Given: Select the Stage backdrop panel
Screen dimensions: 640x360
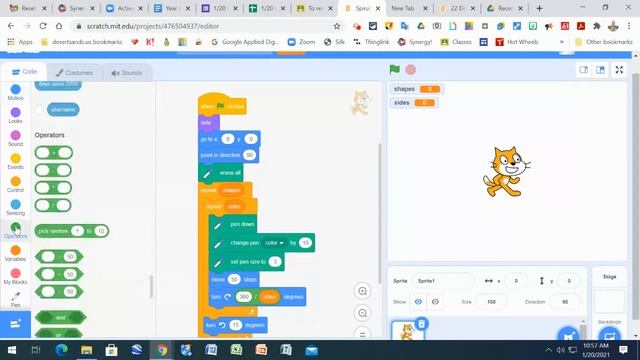Looking at the screenshot, I should coord(609,301).
